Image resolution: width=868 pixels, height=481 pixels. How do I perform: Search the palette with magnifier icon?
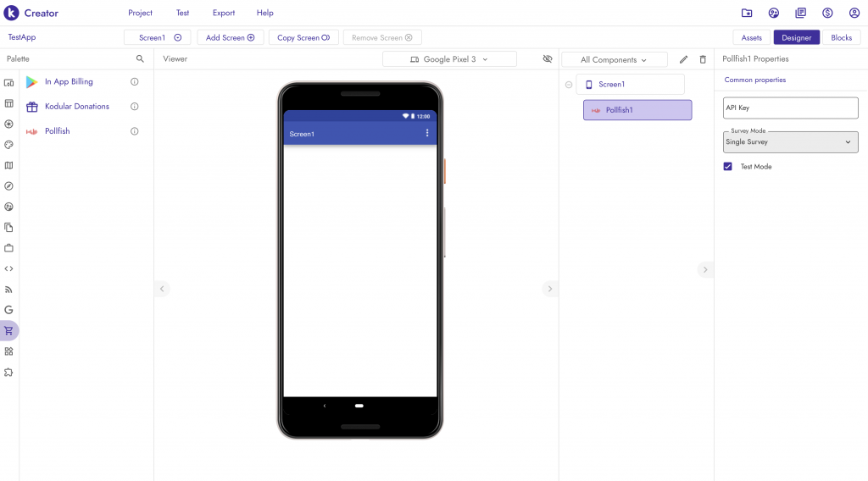(x=140, y=58)
